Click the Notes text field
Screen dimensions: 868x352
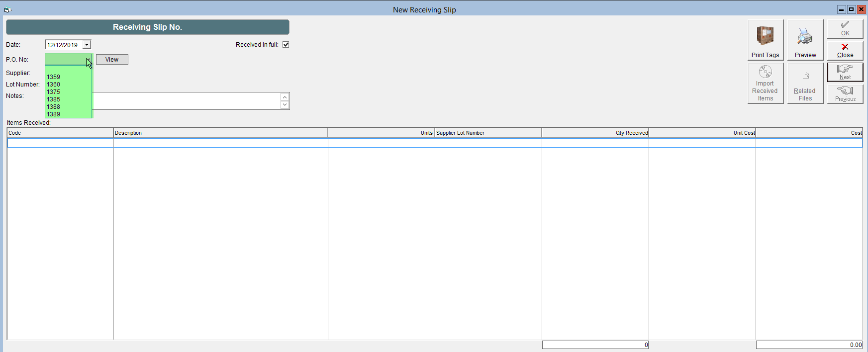click(187, 101)
